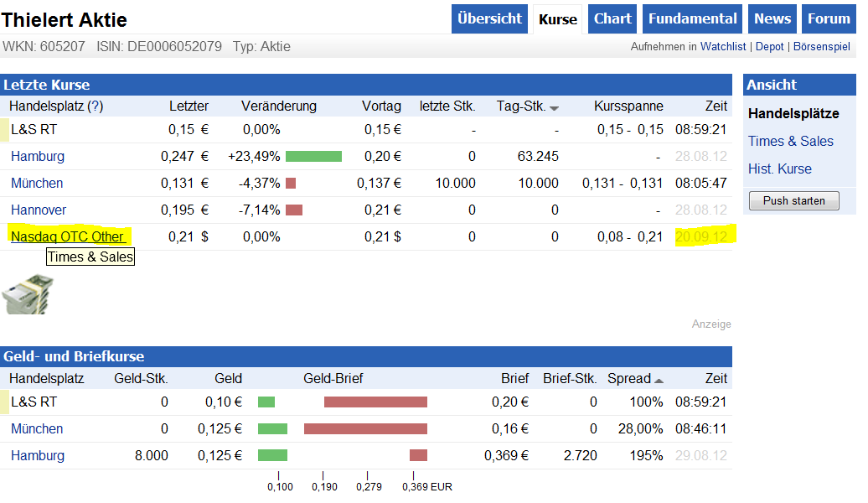Open Nasdaq OTC Other link
This screenshot has width=868, height=503.
coord(68,236)
